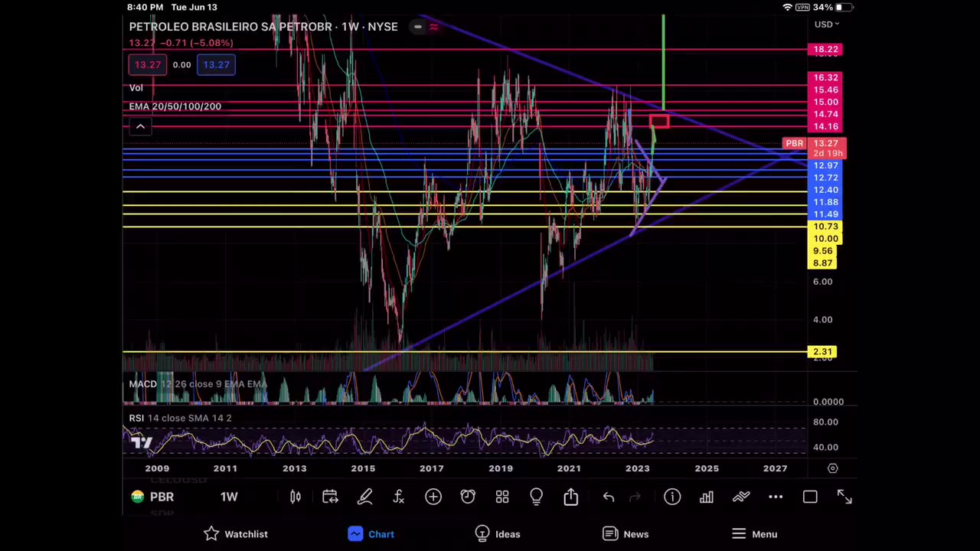Tap the red rectangle drawing near 14.74

[x=659, y=121]
